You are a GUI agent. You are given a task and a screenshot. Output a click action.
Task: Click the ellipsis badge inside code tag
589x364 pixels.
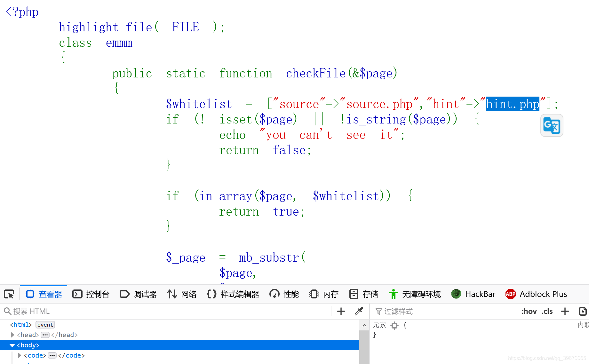coord(52,355)
